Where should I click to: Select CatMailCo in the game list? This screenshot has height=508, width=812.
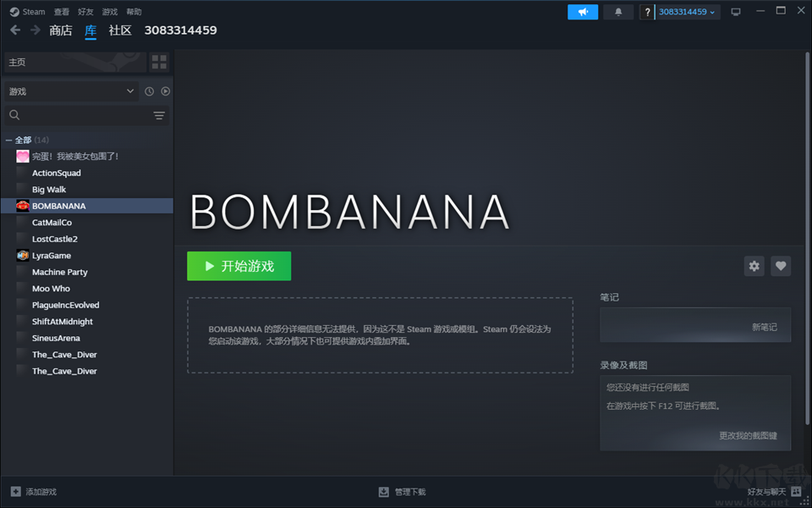[x=52, y=223]
